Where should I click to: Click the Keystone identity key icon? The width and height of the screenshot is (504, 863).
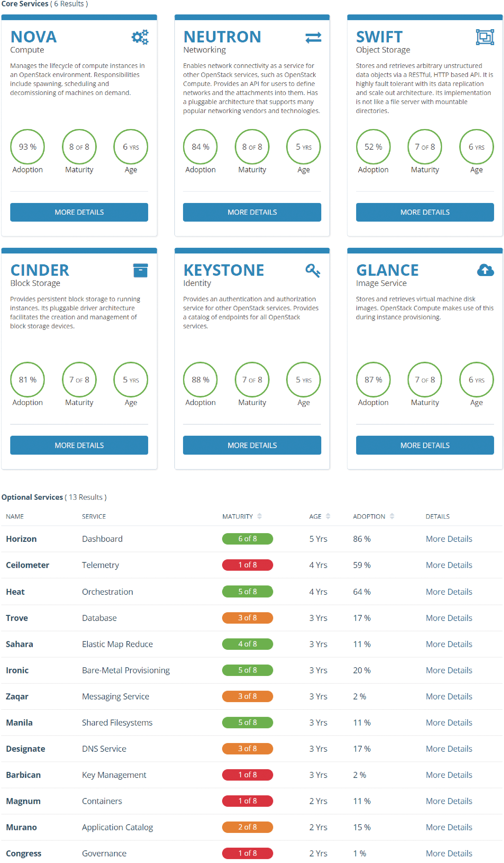[x=313, y=271]
